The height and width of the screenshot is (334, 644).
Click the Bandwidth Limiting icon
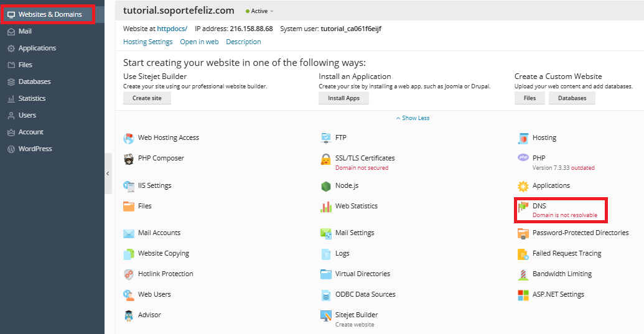point(523,274)
